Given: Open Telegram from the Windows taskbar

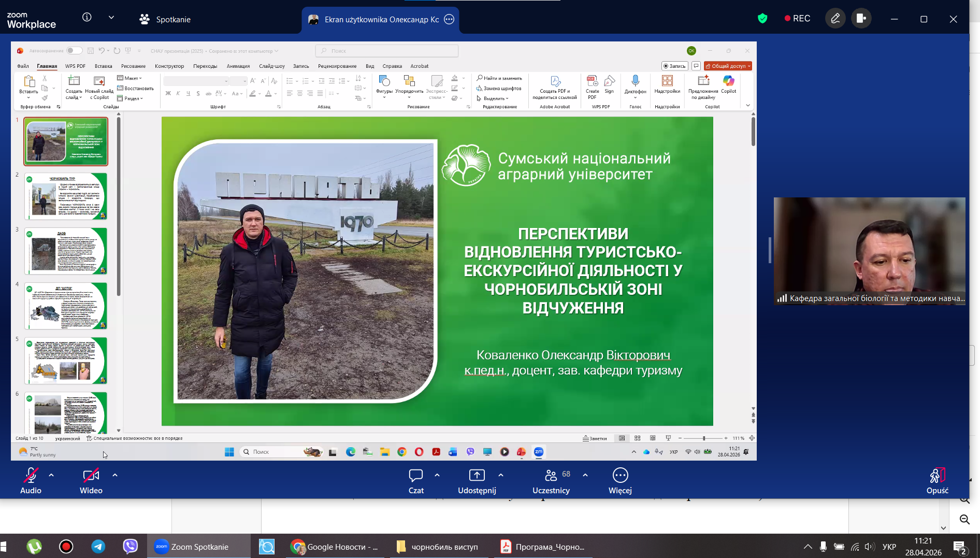Looking at the screenshot, I should tap(98, 547).
